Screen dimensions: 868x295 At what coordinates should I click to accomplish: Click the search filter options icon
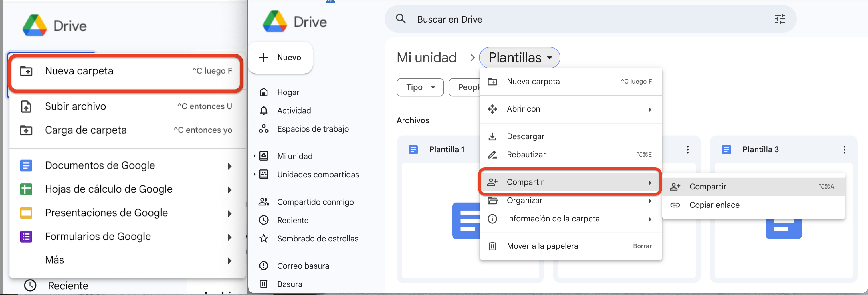click(x=780, y=19)
